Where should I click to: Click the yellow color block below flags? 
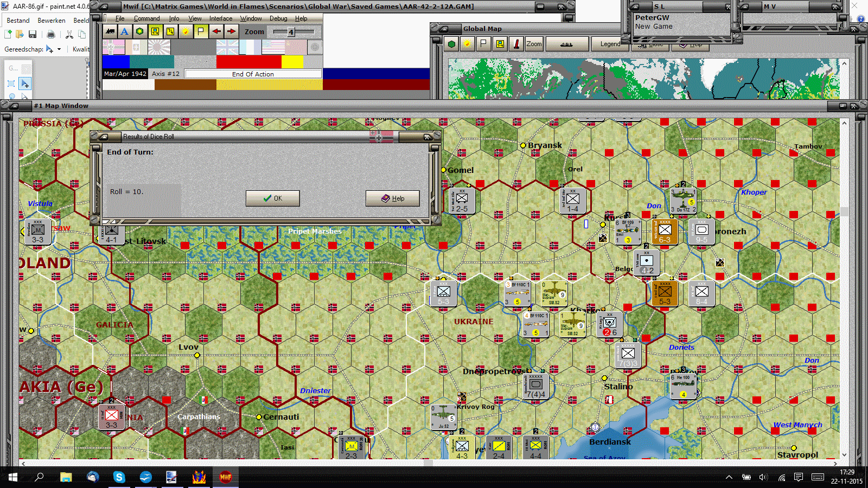pos(292,62)
